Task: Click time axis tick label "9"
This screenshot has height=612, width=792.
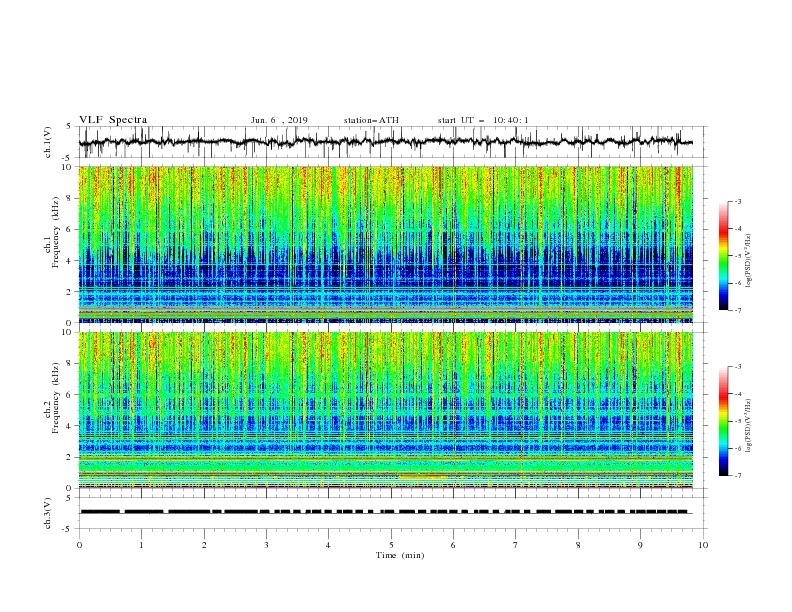Action: coord(640,545)
